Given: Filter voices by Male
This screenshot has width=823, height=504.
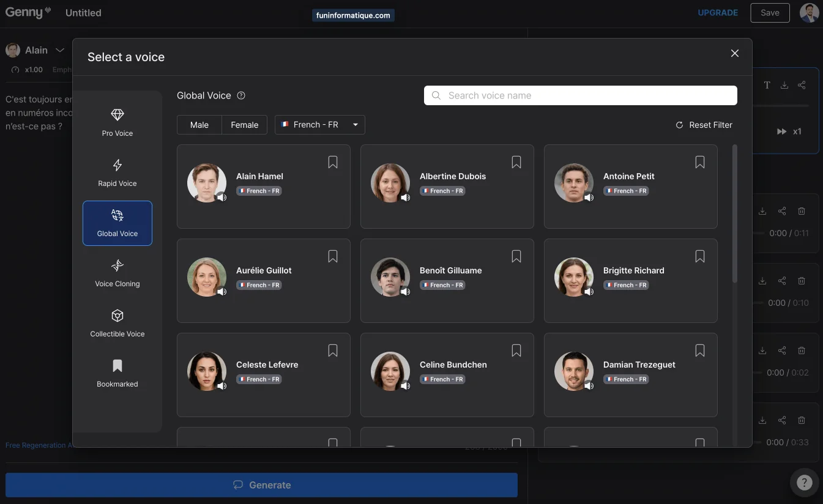Looking at the screenshot, I should point(199,125).
